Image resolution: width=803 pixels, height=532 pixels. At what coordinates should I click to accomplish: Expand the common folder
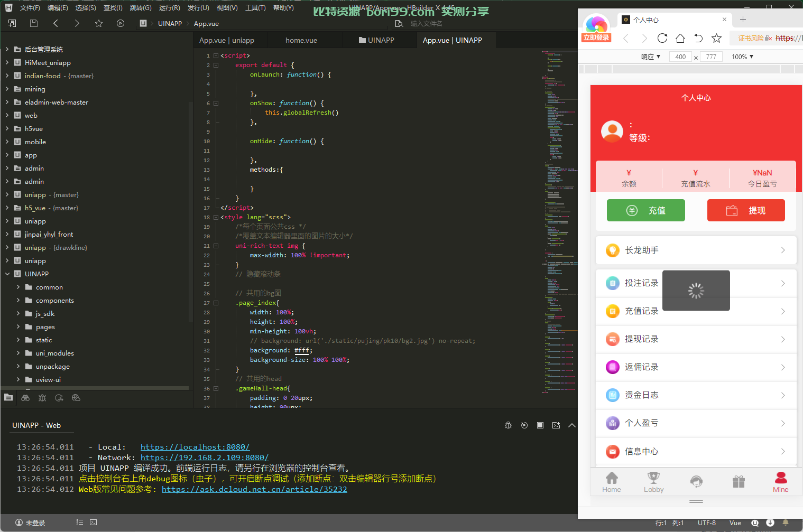[x=19, y=287]
